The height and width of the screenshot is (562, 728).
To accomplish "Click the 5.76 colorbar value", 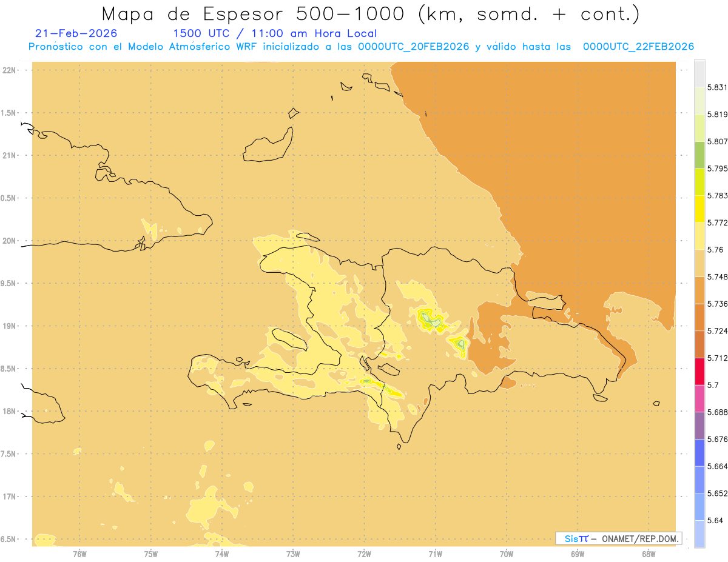I will coord(715,250).
